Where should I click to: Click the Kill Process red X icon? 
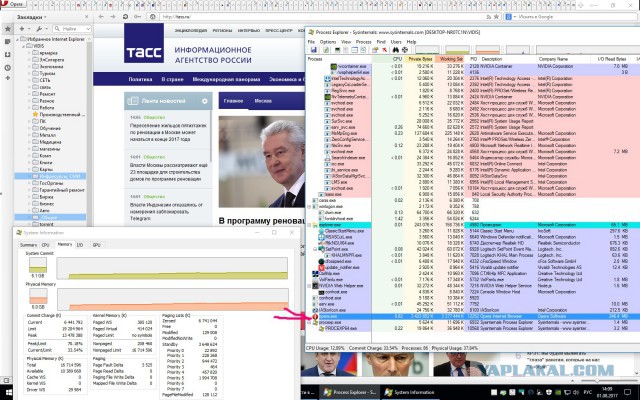pos(384,50)
